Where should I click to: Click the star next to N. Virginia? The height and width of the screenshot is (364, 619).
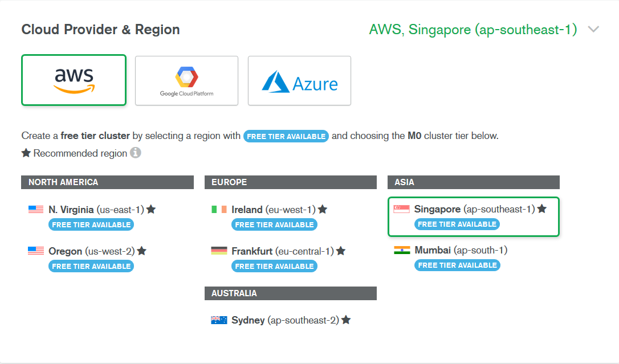pyautogui.click(x=151, y=210)
